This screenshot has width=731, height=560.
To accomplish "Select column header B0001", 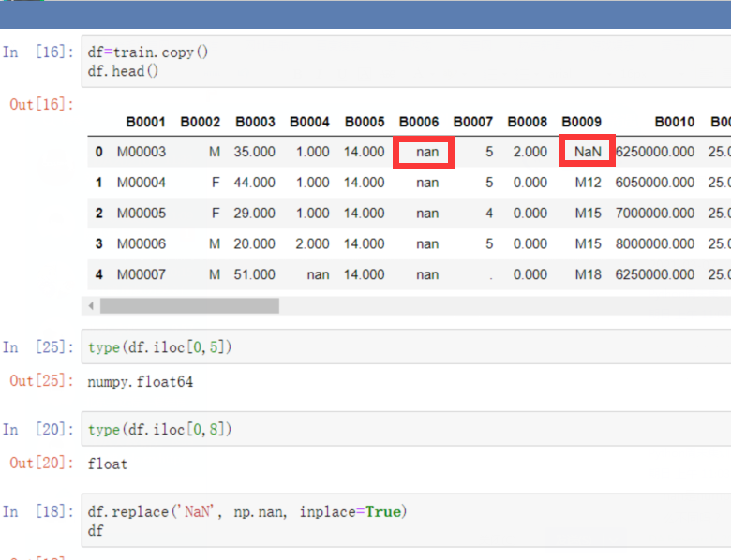I will [145, 122].
